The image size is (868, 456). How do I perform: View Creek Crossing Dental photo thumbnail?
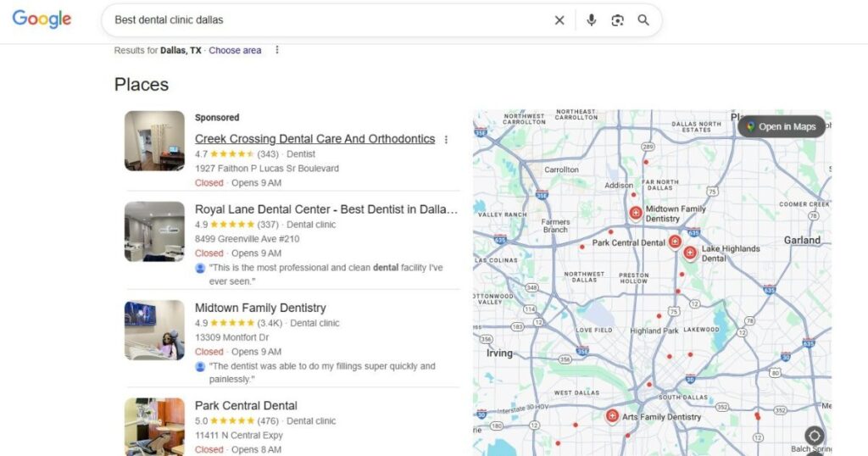[154, 141]
